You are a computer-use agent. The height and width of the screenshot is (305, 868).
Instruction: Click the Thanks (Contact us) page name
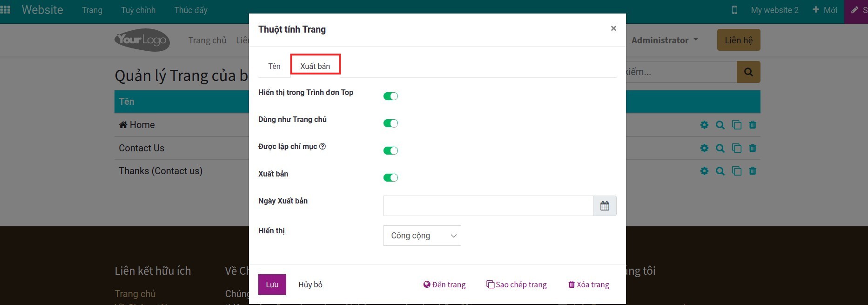(161, 171)
